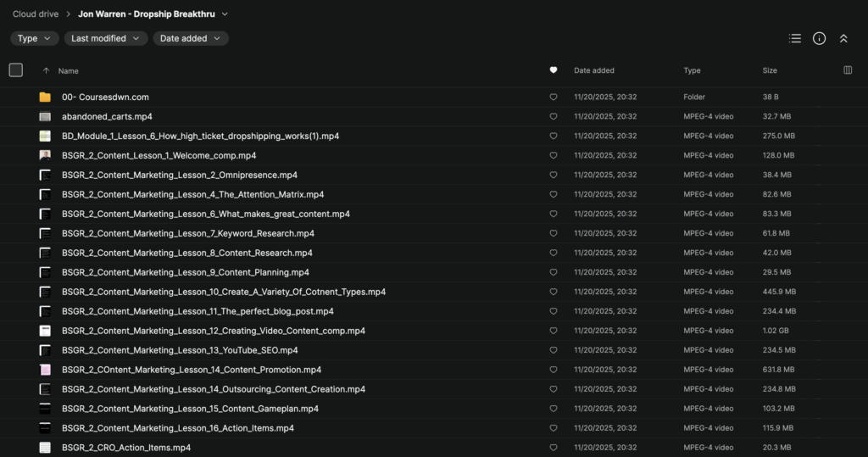Click the collapse double-chevron icon
The width and height of the screenshot is (868, 457).
point(843,38)
